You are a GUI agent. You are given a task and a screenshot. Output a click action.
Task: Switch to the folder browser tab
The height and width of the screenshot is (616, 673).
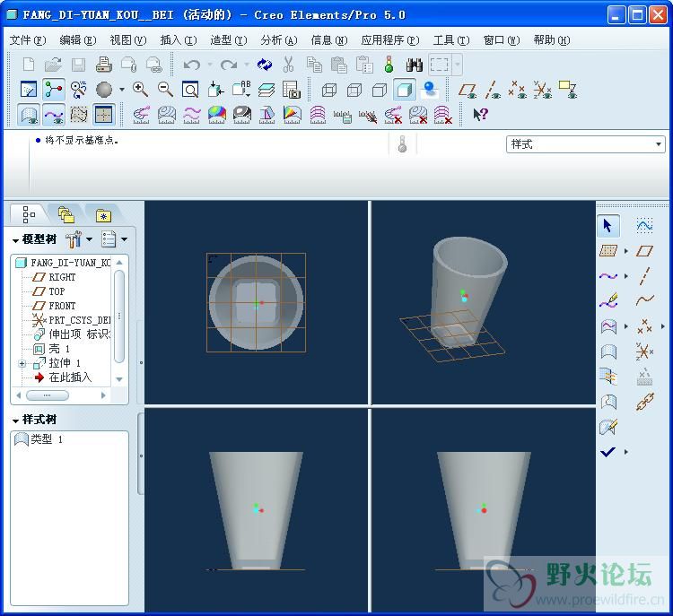[x=66, y=214]
